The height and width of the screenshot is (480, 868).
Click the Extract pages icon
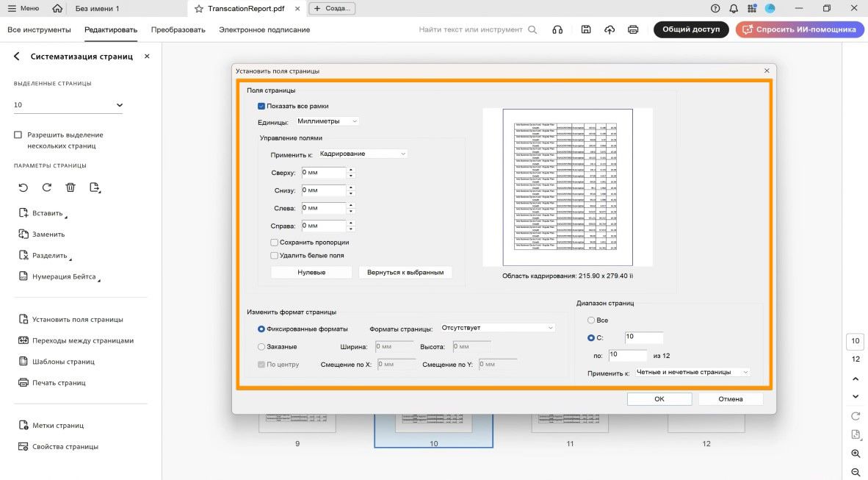[x=95, y=187]
